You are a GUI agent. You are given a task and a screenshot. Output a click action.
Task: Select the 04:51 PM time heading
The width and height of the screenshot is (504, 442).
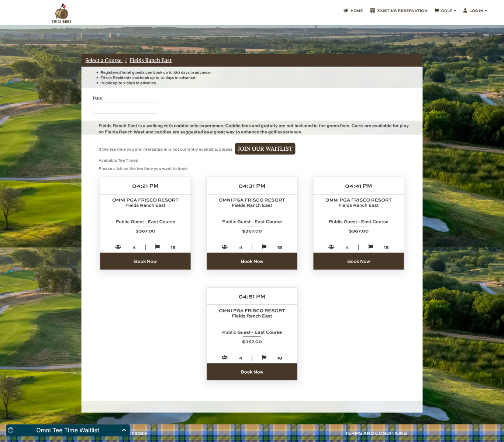[252, 297]
